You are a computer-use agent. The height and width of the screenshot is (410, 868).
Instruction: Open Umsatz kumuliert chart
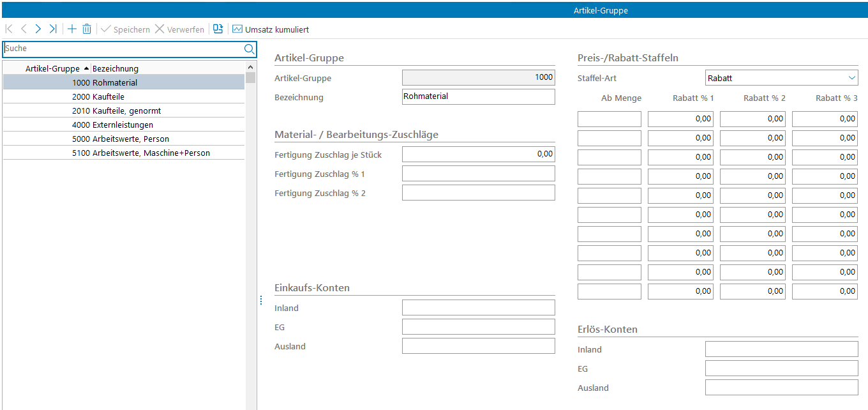click(271, 29)
